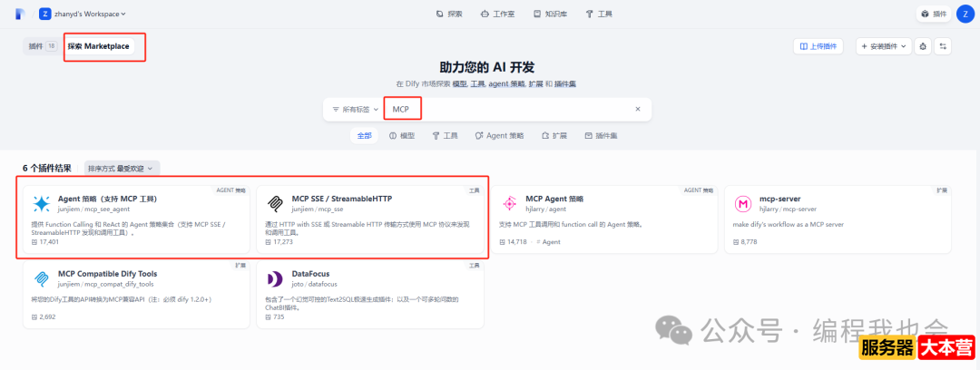The height and width of the screenshot is (370, 980).
Task: Click the DataFocus plugin icon
Action: click(x=275, y=278)
